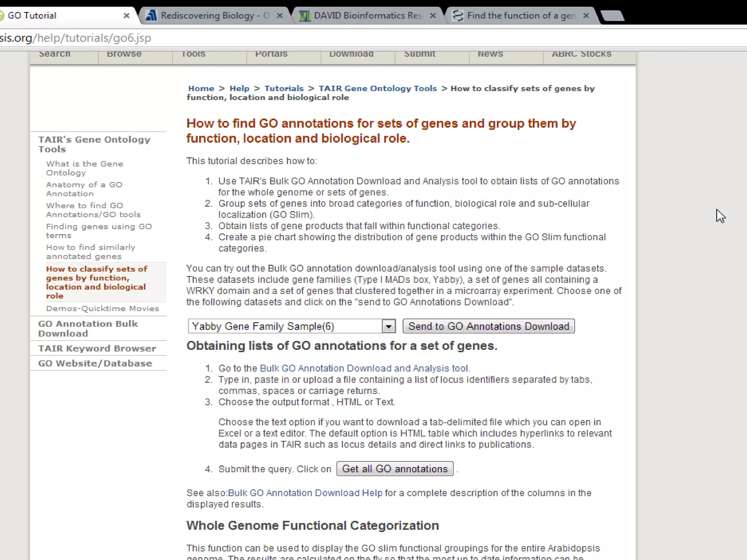
Task: Click the Rediscovering Biology tab favicon
Action: tap(151, 16)
